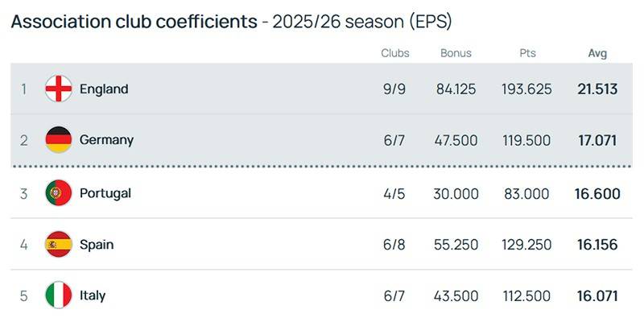The width and height of the screenshot is (644, 322).
Task: Click the Spain flag icon
Action: [x=59, y=244]
